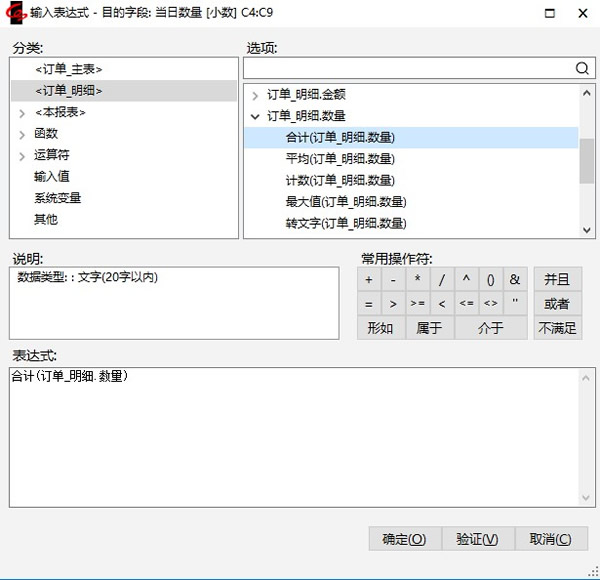
Task: Choose 转文字(订单_明细.数量) option
Action: (346, 223)
